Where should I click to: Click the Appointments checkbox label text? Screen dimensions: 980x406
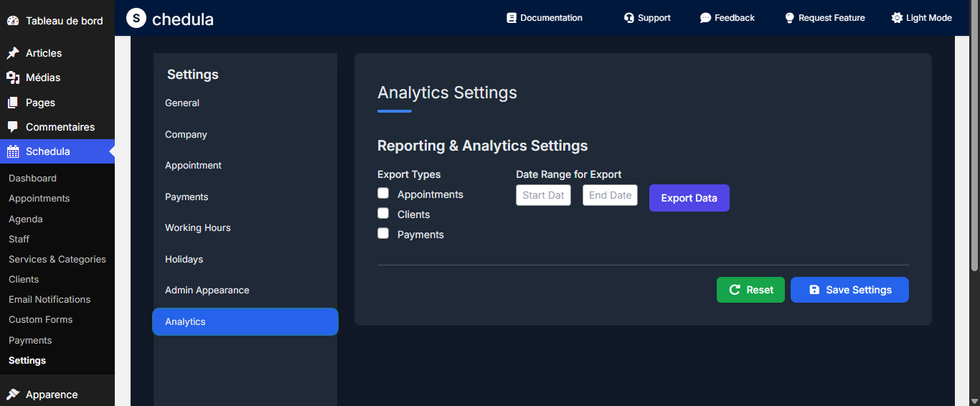[430, 194]
